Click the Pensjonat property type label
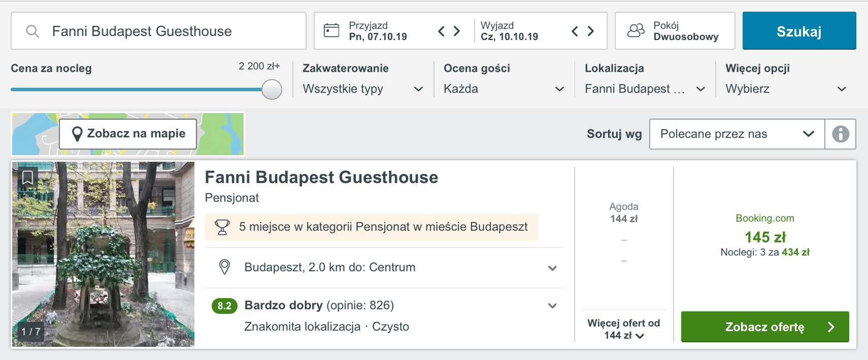Screen dimensions: 868x360 pos(232,198)
